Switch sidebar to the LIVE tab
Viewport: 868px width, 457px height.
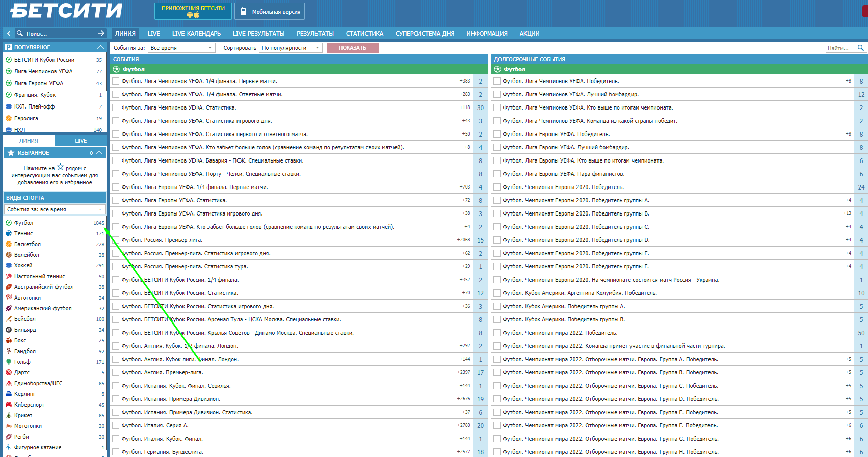[81, 141]
